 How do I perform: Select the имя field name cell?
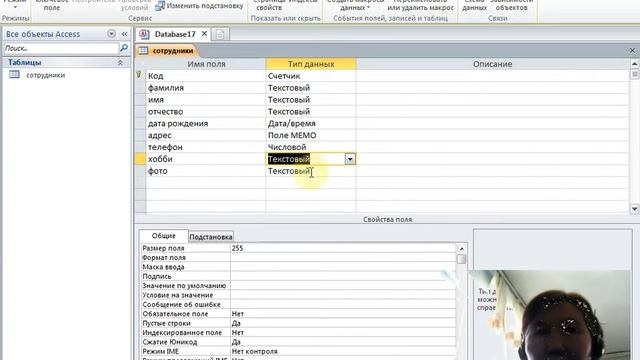[206, 100]
